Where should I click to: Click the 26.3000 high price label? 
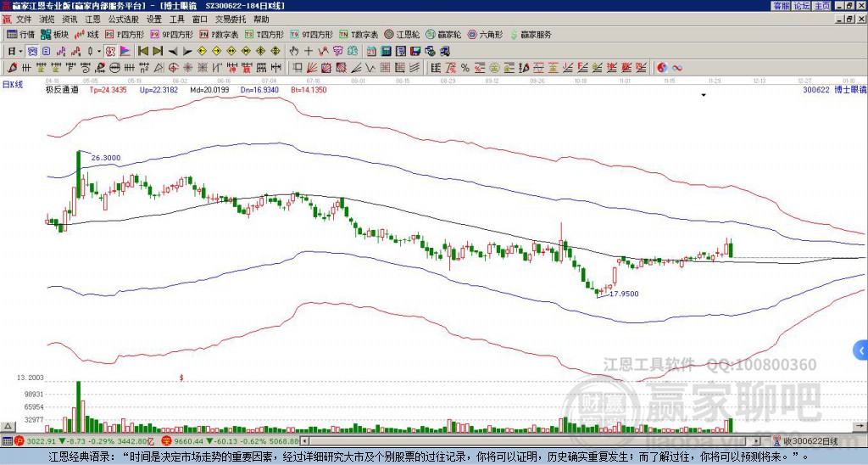[106, 158]
